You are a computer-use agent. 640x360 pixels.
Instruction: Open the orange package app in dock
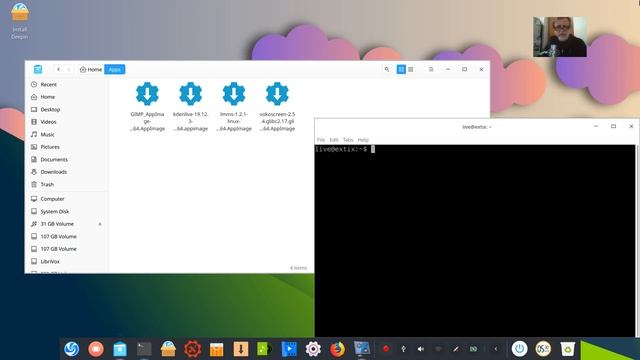[217, 349]
